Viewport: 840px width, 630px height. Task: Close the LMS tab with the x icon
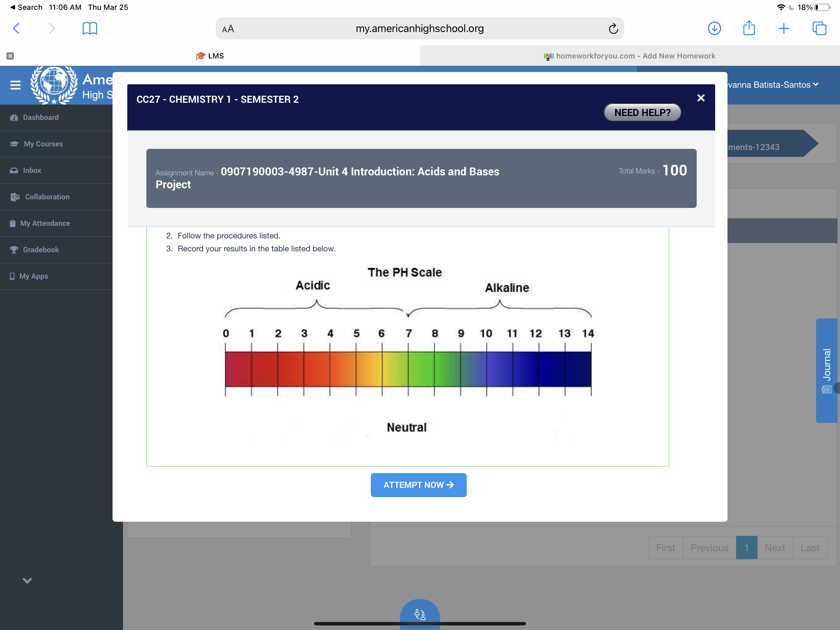[10, 56]
